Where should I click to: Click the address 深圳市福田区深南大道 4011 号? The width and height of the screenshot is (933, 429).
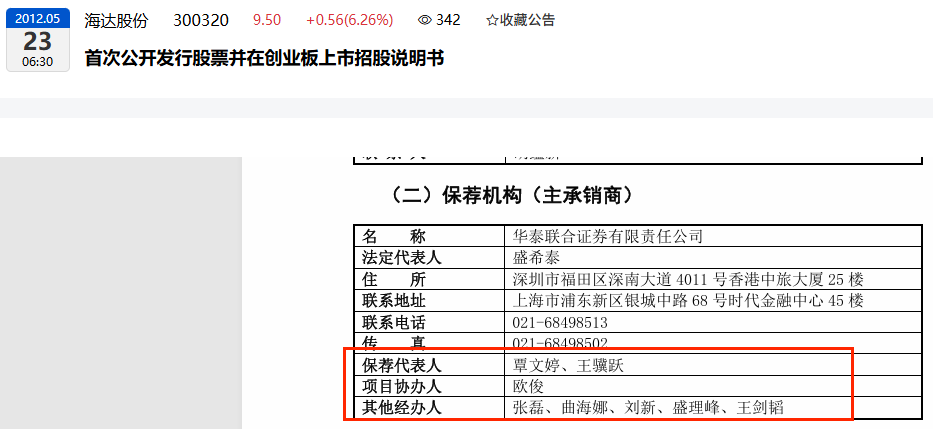point(621,279)
